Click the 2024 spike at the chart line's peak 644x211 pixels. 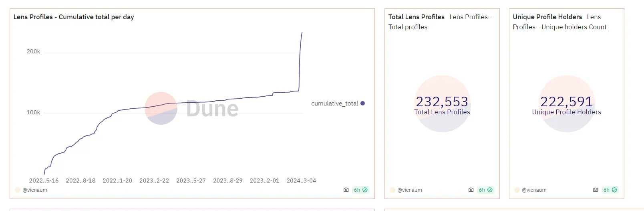(x=302, y=34)
